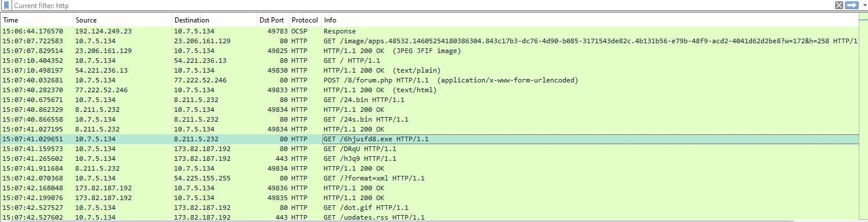The image size is (868, 222).
Task: Select GET /DRqU request row
Action: click(429, 149)
